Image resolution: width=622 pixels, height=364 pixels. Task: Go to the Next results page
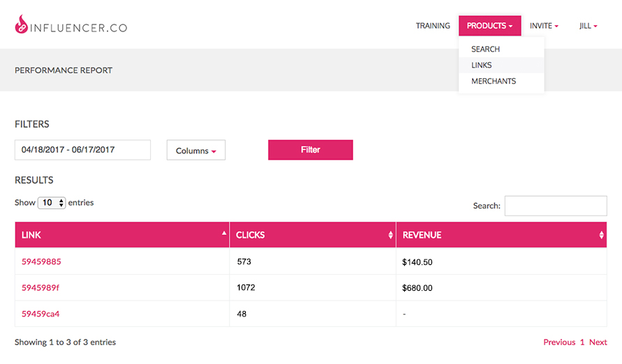598,342
